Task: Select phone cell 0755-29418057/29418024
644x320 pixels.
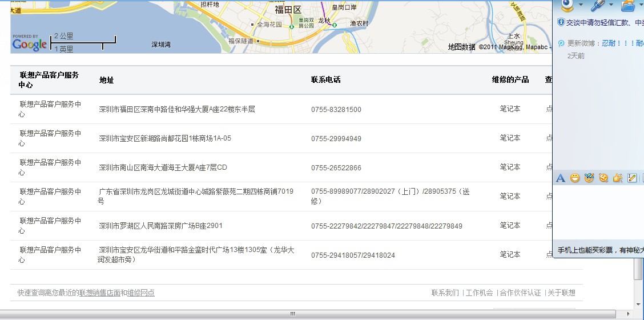Action: pyautogui.click(x=353, y=255)
